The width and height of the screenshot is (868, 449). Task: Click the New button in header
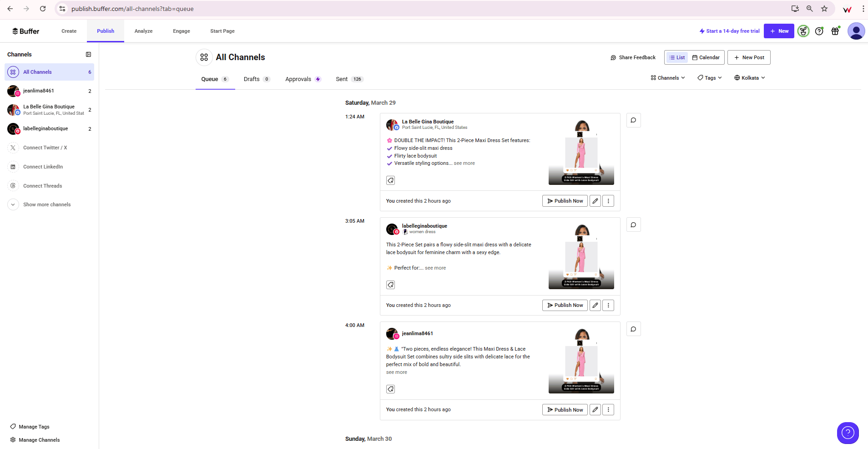pyautogui.click(x=779, y=31)
